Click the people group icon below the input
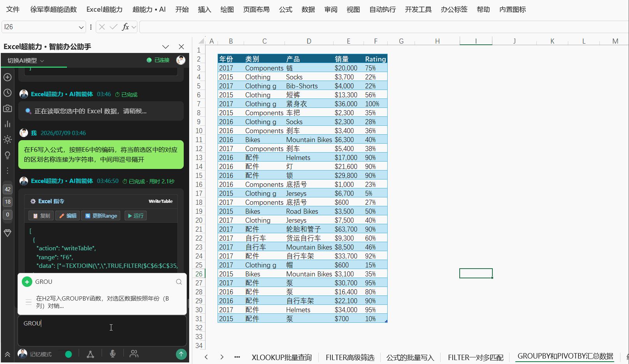 click(x=134, y=354)
